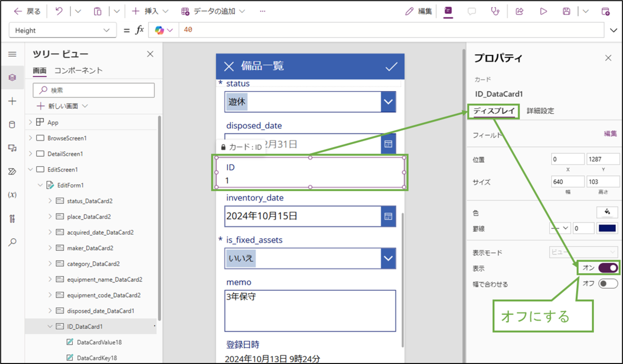Expand the App tree node
This screenshot has height=364, width=623.
coord(31,123)
